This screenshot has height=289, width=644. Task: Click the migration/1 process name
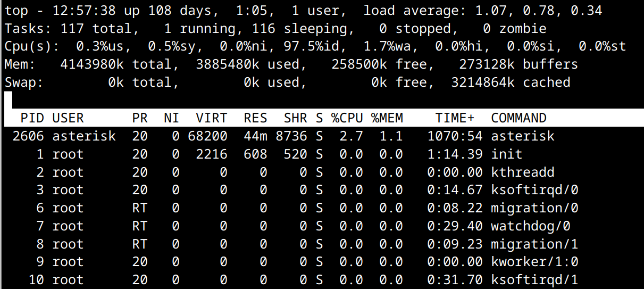coord(534,244)
